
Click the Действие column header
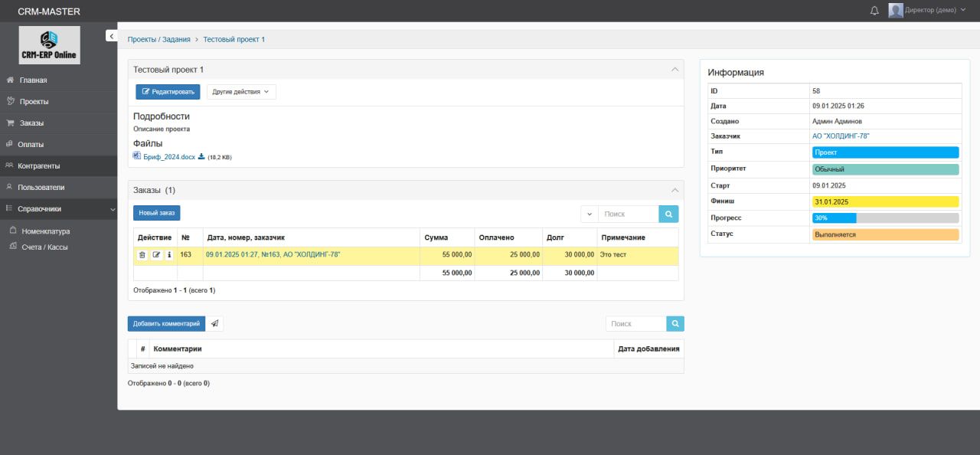click(154, 237)
